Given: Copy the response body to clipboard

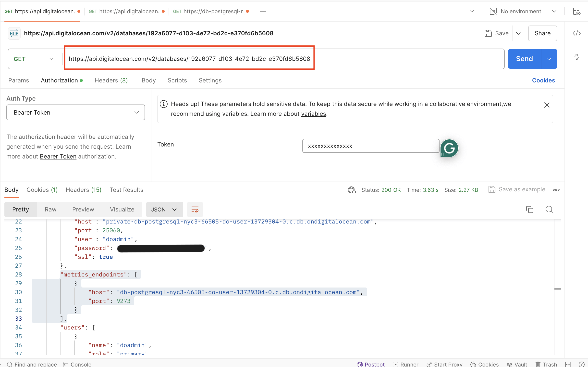Looking at the screenshot, I should (529, 210).
